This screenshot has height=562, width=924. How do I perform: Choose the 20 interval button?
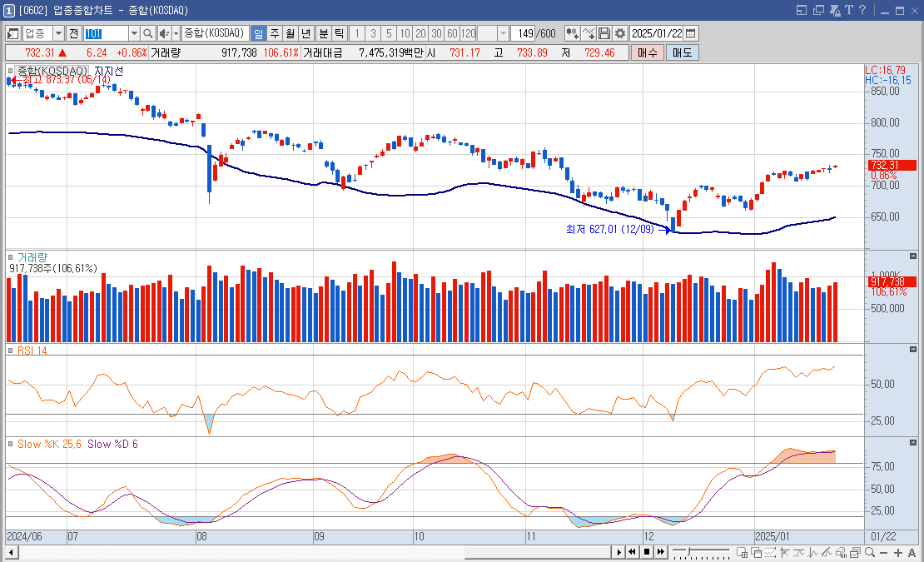420,33
